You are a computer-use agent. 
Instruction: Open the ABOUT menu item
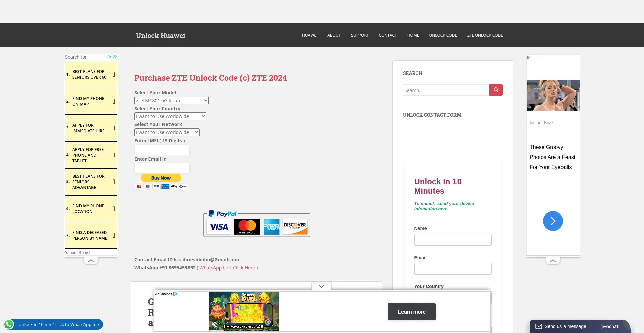334,35
